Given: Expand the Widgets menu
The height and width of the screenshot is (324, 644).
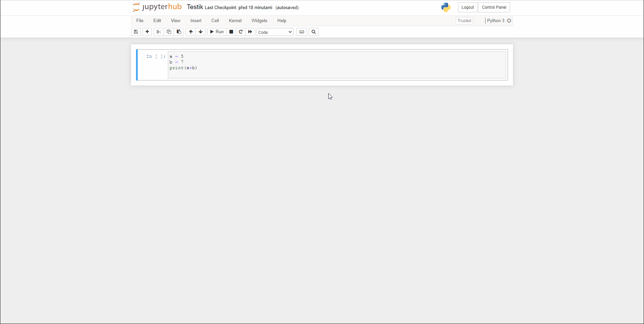Looking at the screenshot, I should (259, 21).
